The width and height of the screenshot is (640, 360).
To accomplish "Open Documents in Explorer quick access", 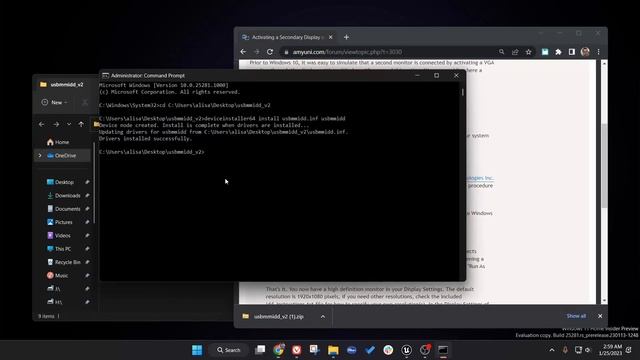I will coord(67,209).
